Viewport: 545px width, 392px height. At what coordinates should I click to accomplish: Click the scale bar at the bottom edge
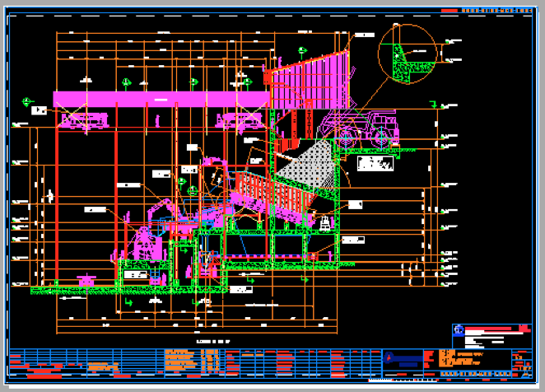pos(403,380)
